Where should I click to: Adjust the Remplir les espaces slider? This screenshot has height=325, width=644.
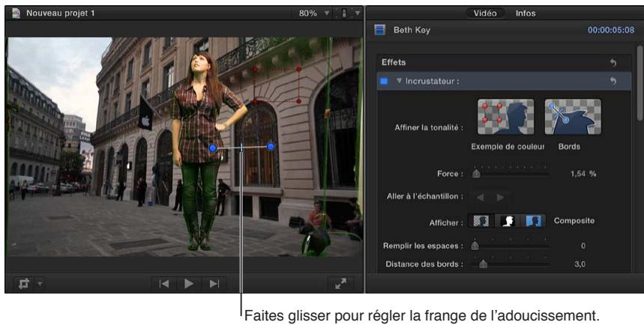click(475, 246)
